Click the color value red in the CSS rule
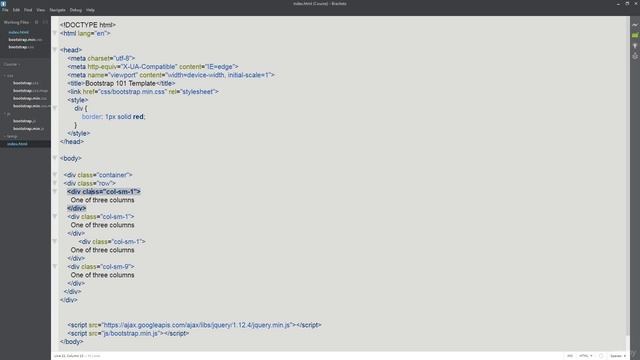This screenshot has width=640, height=360. point(138,117)
